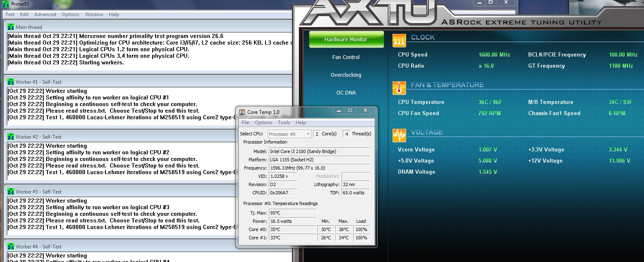
Task: Click the CPU Temperature value 36C / 96F
Action: [x=490, y=102]
